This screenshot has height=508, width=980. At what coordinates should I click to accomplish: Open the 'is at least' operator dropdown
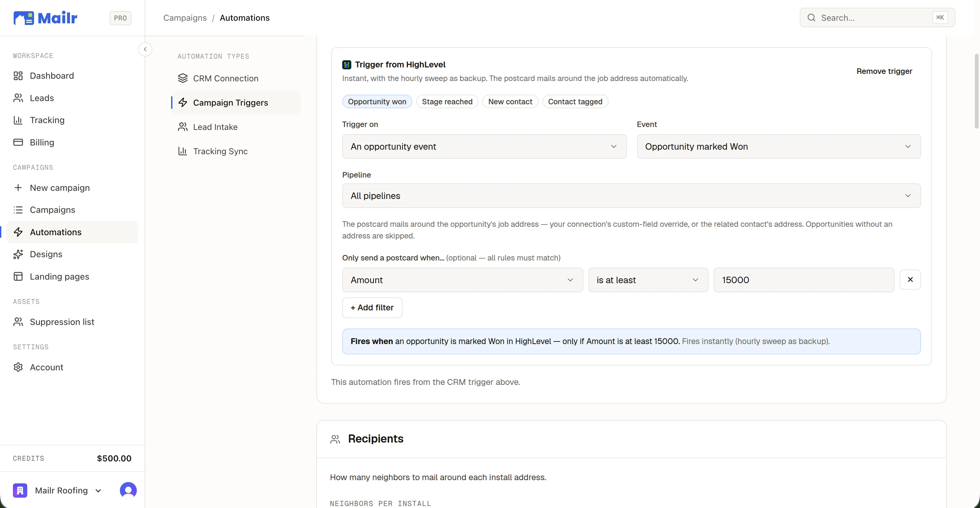click(x=648, y=280)
